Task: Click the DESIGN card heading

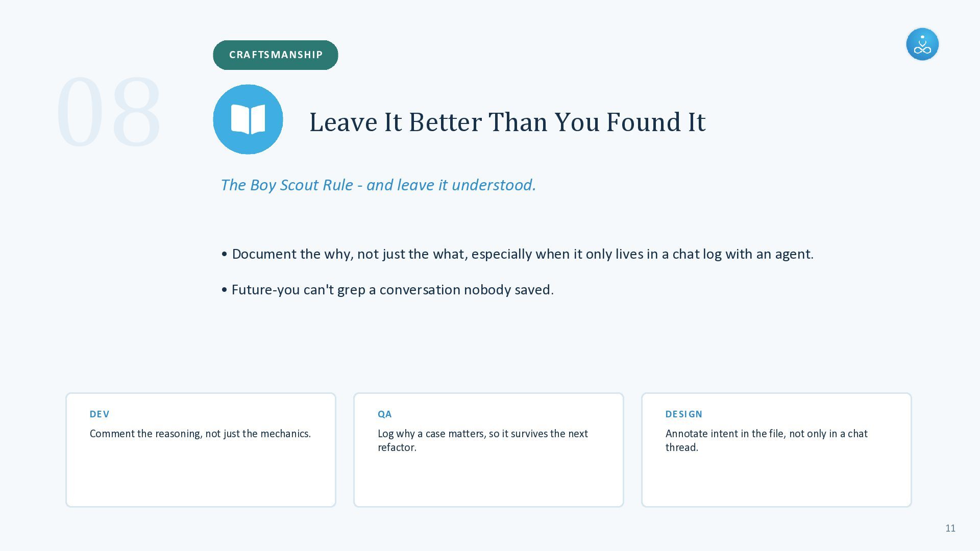Action: [x=684, y=414]
